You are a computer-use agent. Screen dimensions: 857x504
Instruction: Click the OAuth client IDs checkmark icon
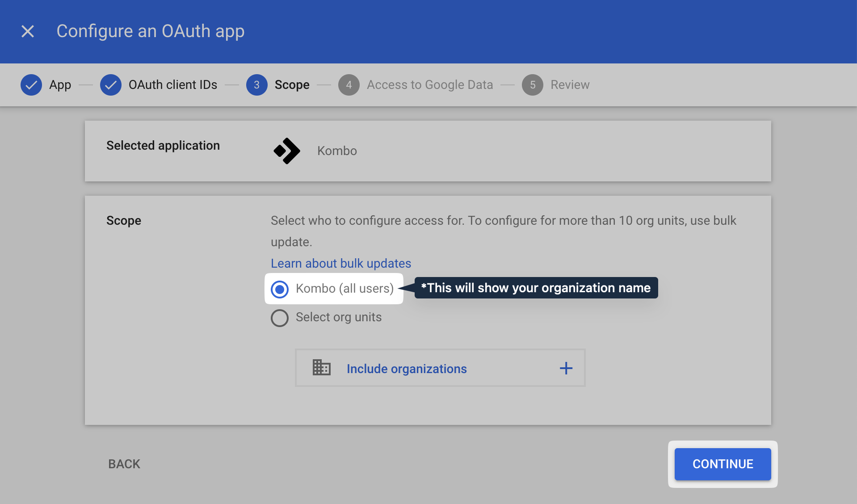(111, 85)
